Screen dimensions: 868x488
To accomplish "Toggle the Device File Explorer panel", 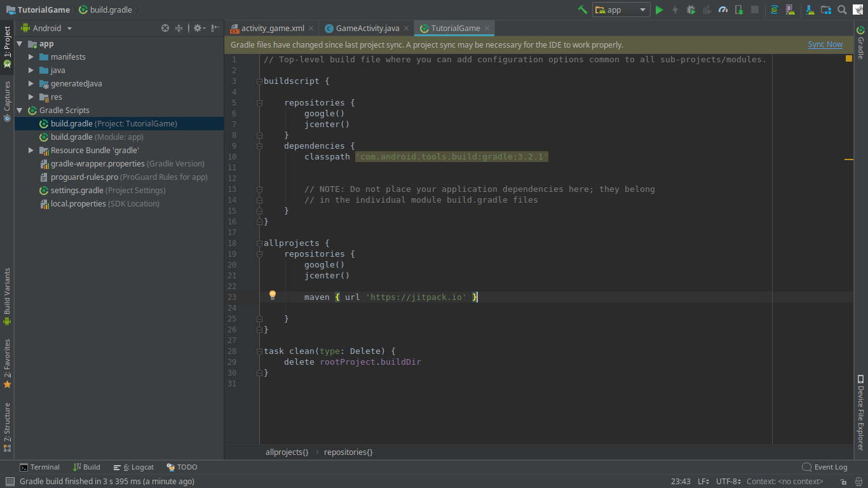I will pyautogui.click(x=860, y=413).
